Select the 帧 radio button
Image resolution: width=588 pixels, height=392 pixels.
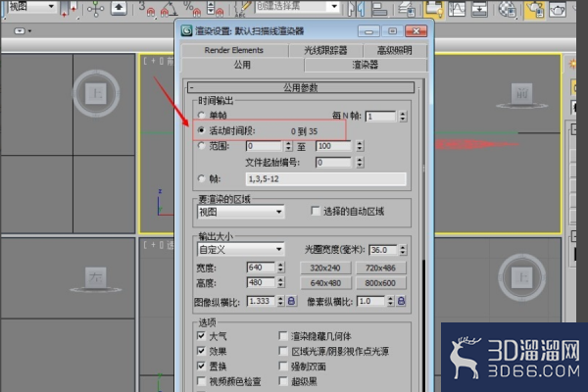202,178
